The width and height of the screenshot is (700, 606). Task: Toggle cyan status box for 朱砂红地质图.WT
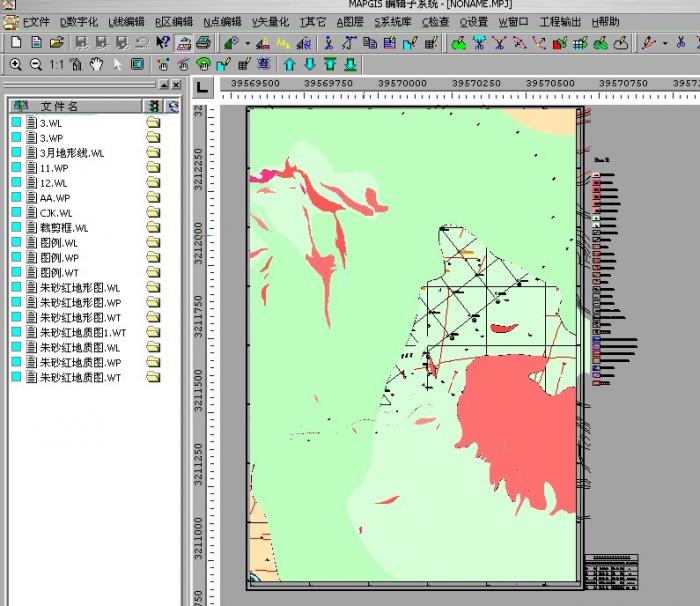coord(16,378)
